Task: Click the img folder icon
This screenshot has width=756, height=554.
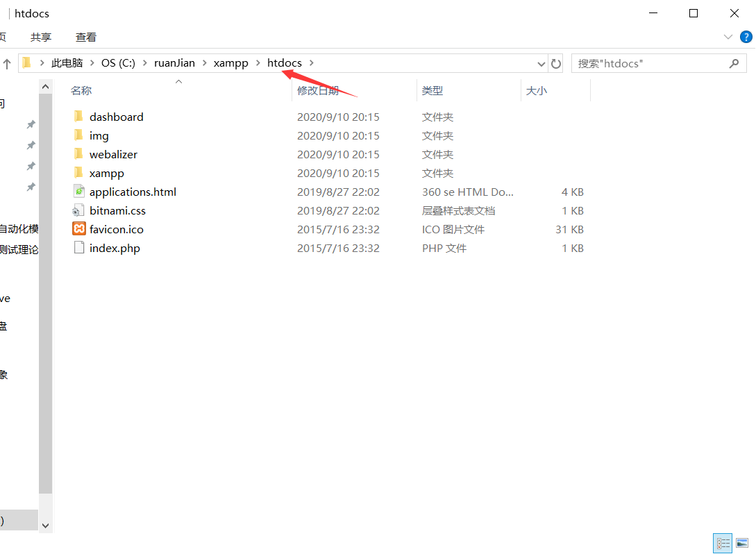Action: point(78,135)
